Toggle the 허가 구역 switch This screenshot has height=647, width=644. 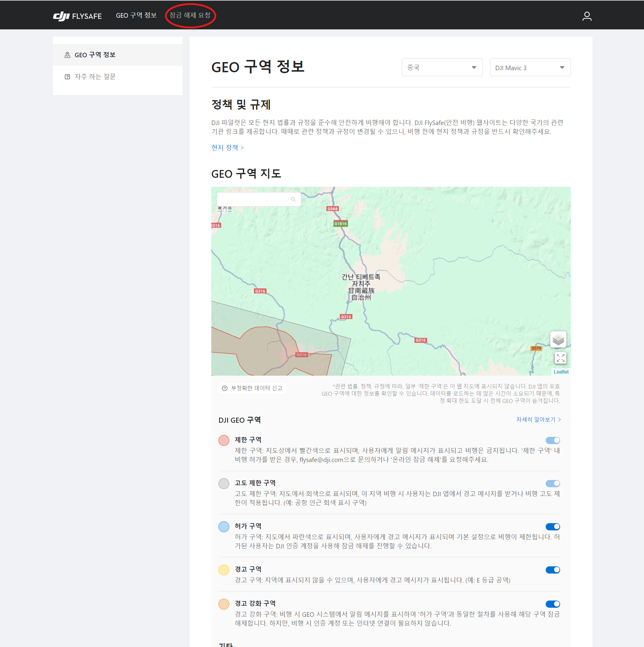click(552, 526)
